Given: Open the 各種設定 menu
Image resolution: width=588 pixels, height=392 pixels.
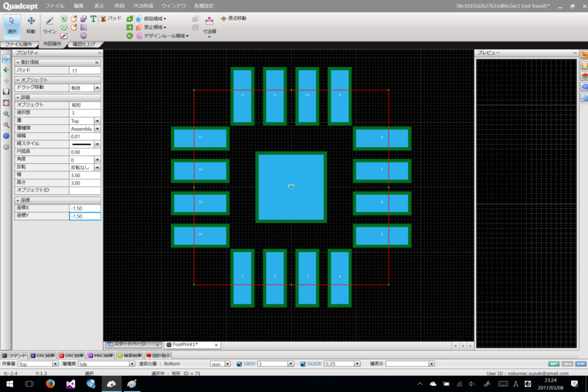Looking at the screenshot, I should pos(204,6).
